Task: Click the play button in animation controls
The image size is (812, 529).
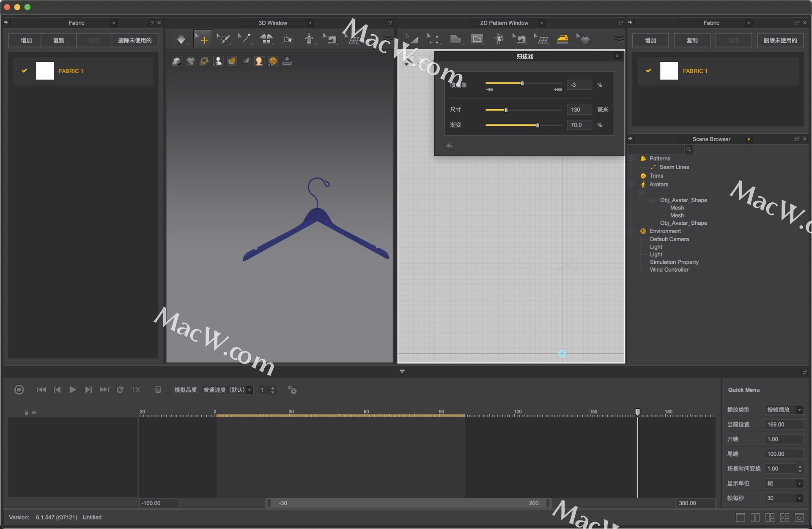Action: pos(72,390)
